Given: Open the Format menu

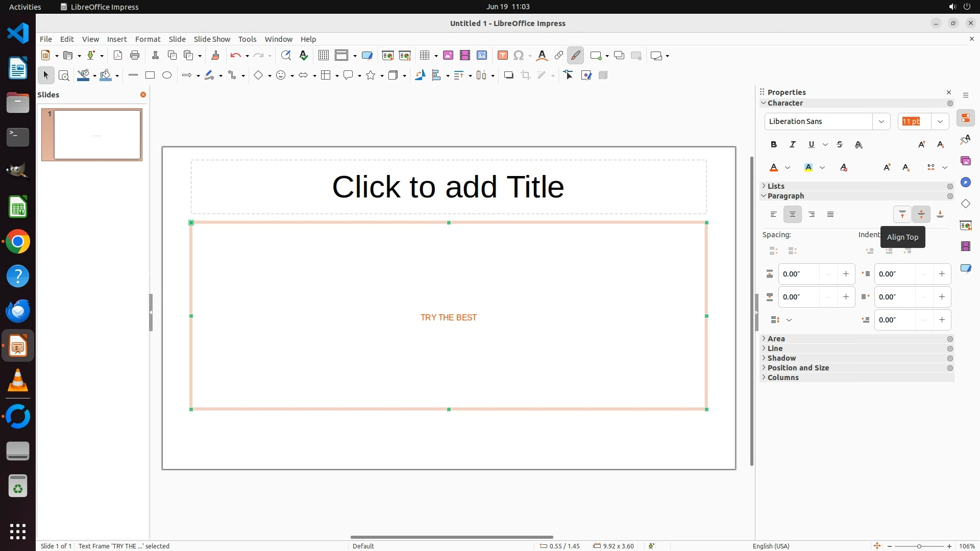Looking at the screenshot, I should tap(148, 39).
